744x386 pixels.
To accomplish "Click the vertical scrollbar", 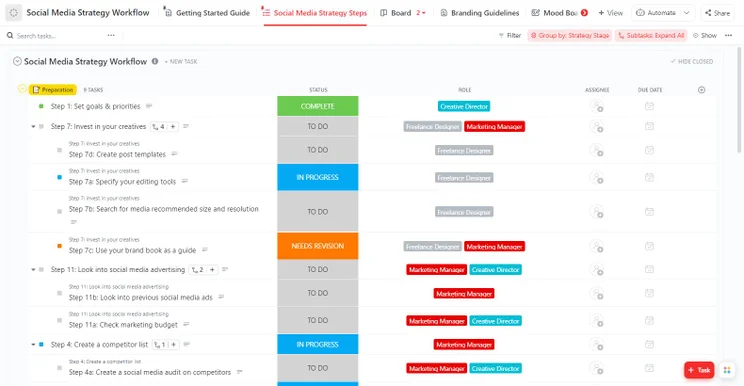I will point(740,100).
